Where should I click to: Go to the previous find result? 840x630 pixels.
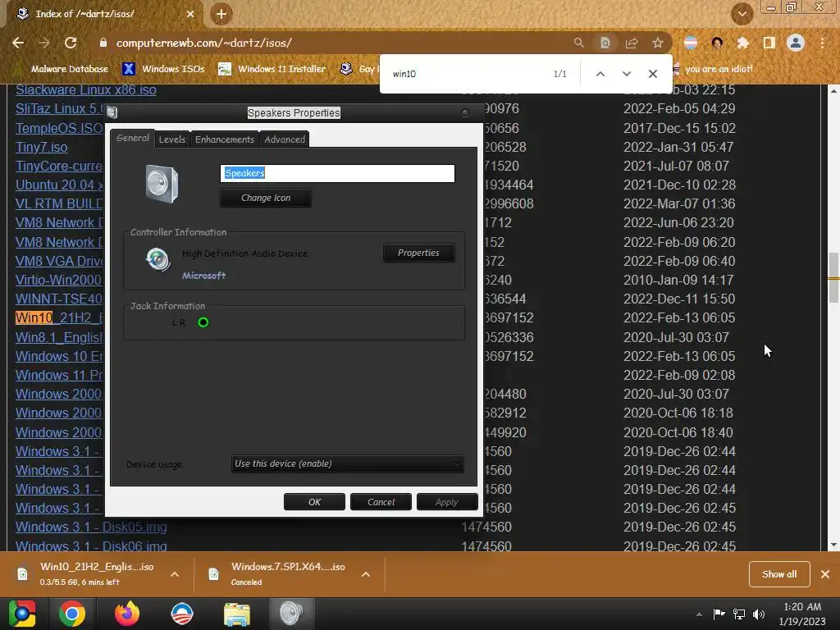600,74
